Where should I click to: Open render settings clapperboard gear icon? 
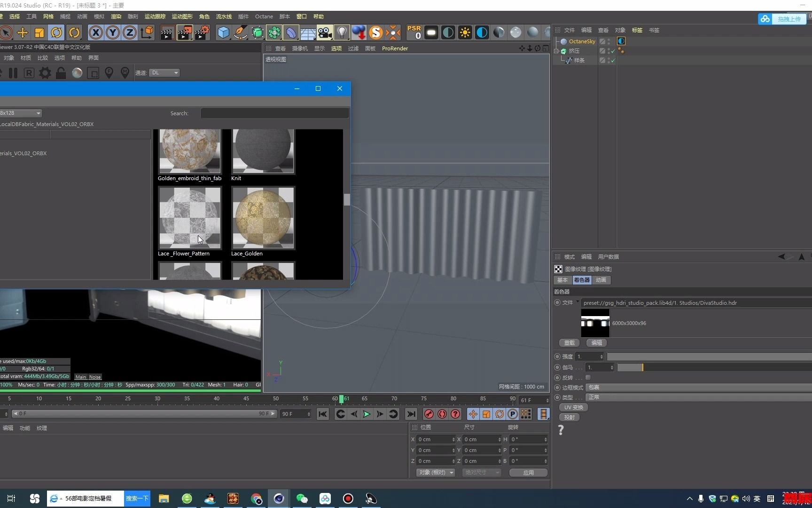click(x=202, y=32)
